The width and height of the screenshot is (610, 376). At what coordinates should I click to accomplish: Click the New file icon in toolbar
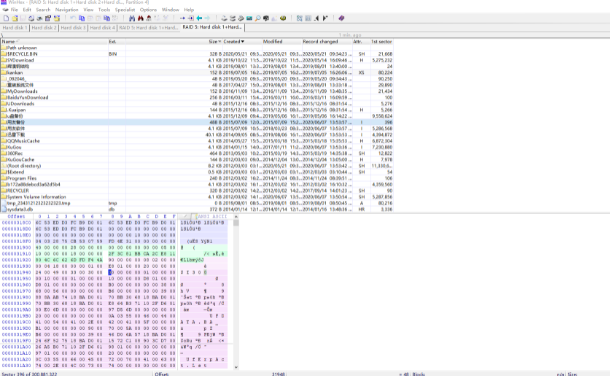point(6,18)
